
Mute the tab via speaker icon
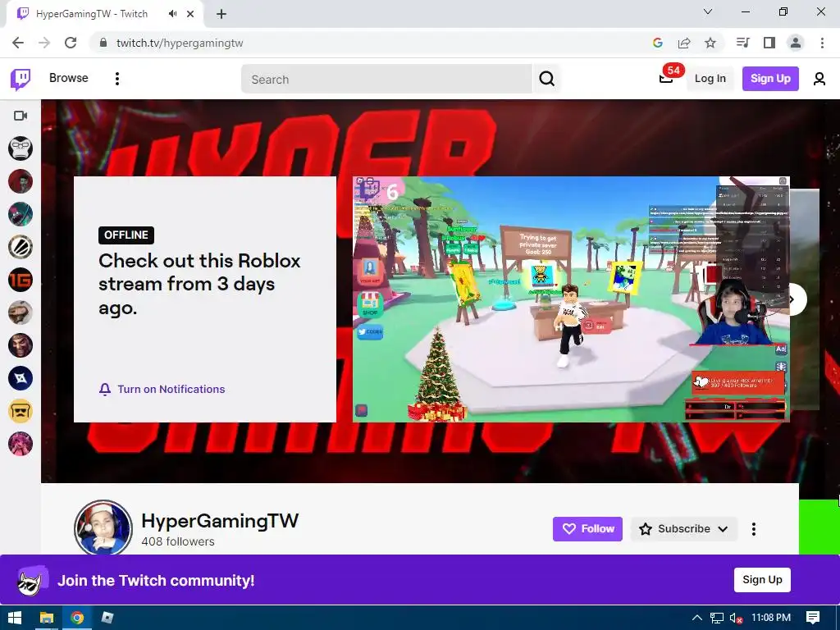(172, 14)
